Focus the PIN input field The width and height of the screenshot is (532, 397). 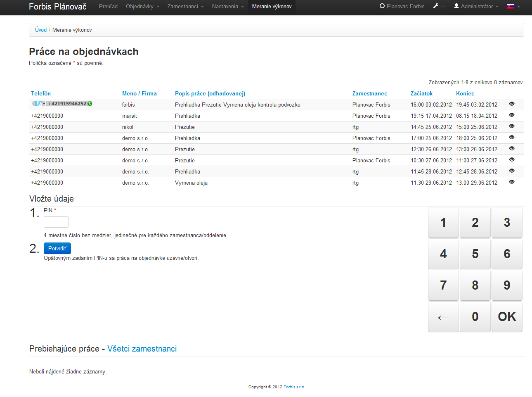pyautogui.click(x=56, y=222)
